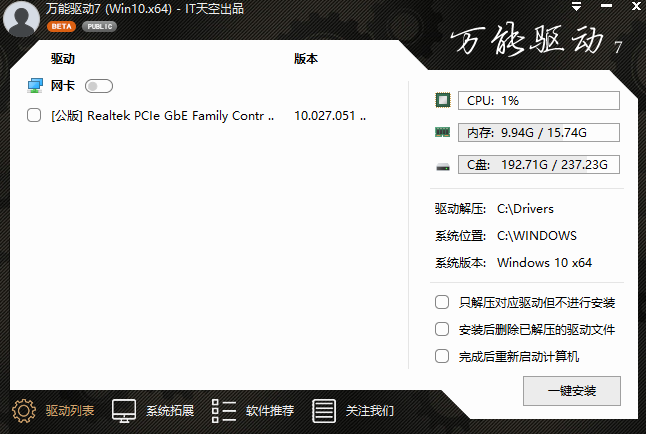Toggle the 网卡 category switch
The image size is (646, 434).
coord(99,86)
